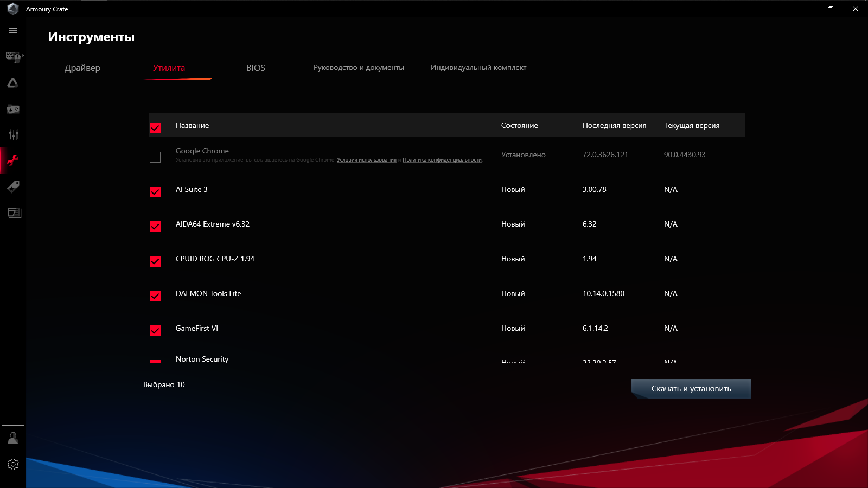The image size is (868, 488).
Task: Uncheck CPUID ROG CPU-Z 1.94 checkbox
Action: (x=155, y=261)
